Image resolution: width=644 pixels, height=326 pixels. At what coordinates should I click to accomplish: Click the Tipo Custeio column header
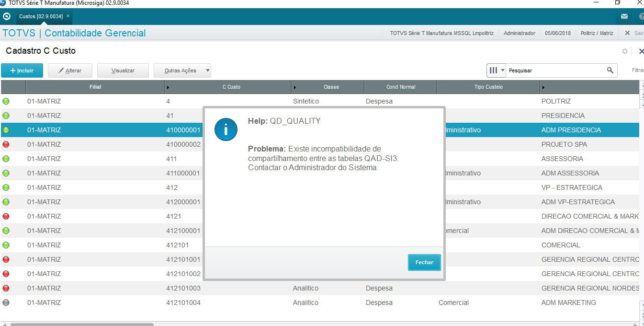coord(488,87)
